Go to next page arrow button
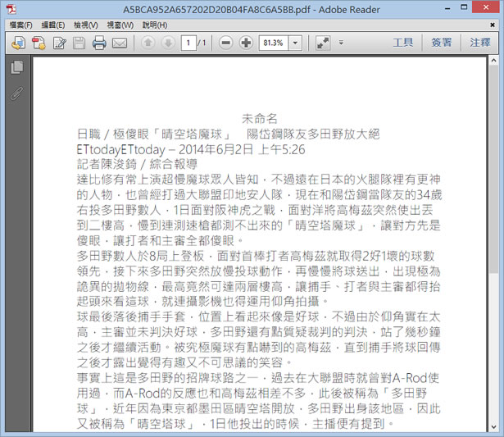 coord(167,43)
